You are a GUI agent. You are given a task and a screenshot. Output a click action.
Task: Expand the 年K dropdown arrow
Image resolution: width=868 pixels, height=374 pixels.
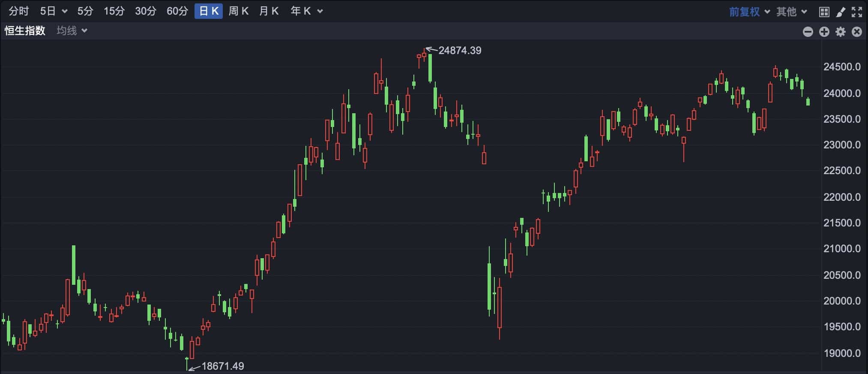(x=320, y=11)
